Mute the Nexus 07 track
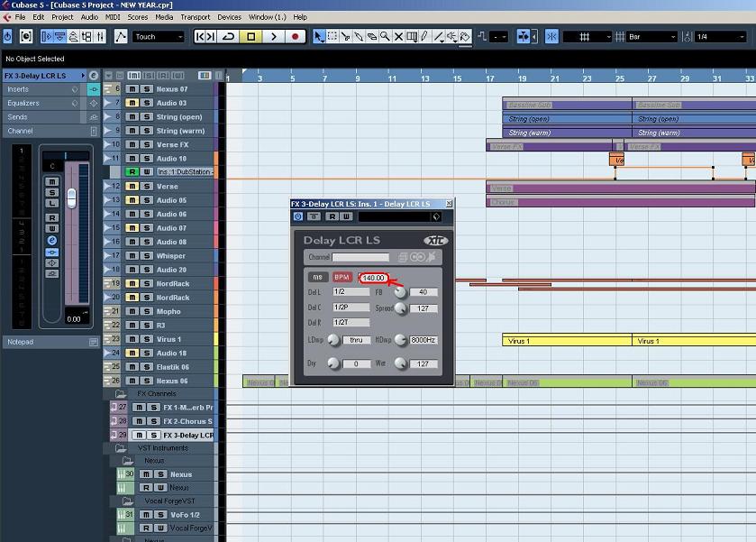 pyautogui.click(x=132, y=88)
